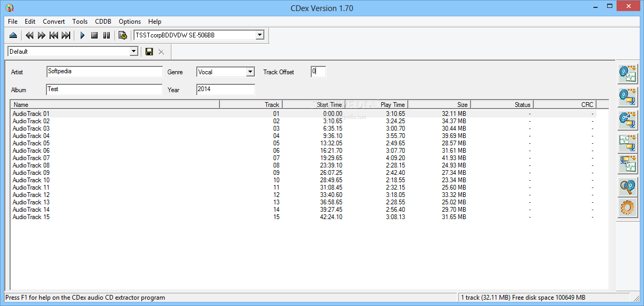Select the AudioTrack 03 row
The width and height of the screenshot is (644, 306).
click(x=303, y=129)
